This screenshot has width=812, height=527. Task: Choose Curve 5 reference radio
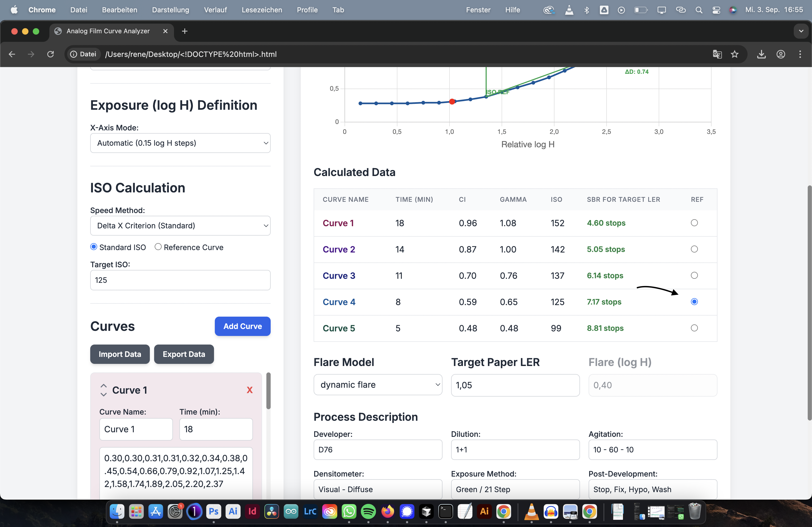tap(694, 328)
